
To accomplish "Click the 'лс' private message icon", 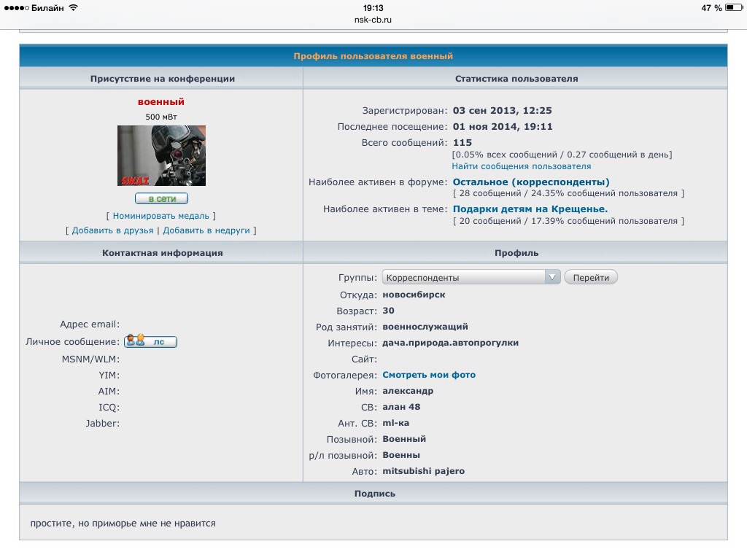I will coord(150,341).
